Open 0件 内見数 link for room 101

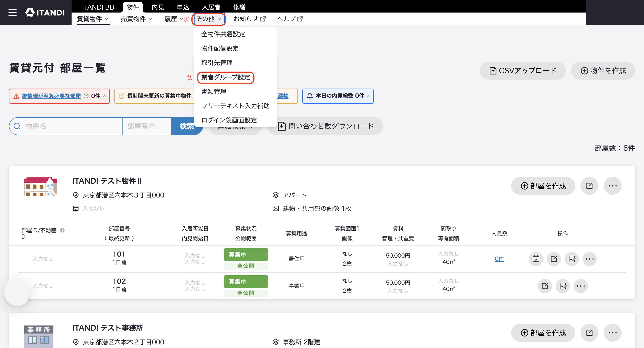(x=499, y=259)
